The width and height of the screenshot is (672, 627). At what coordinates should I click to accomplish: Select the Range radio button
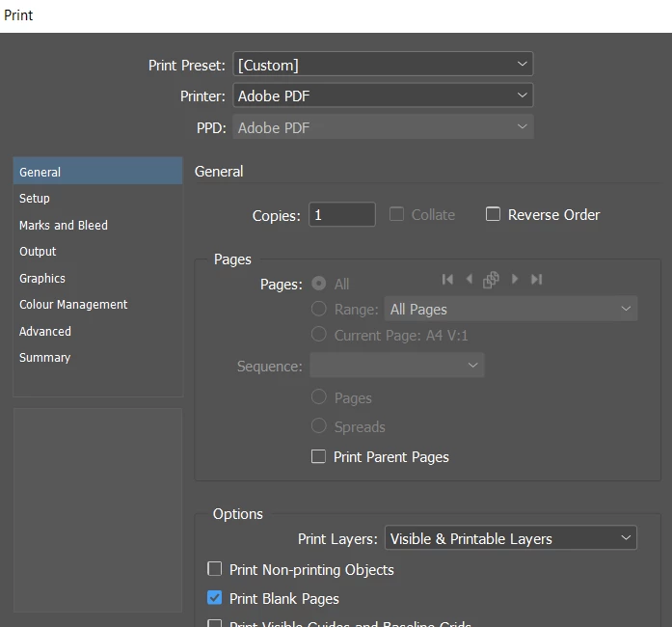click(x=318, y=309)
